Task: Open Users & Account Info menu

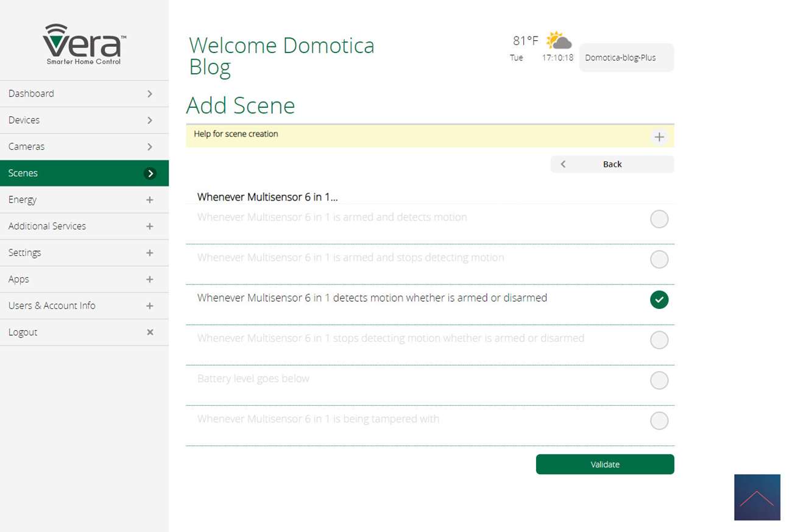Action: 84,306
